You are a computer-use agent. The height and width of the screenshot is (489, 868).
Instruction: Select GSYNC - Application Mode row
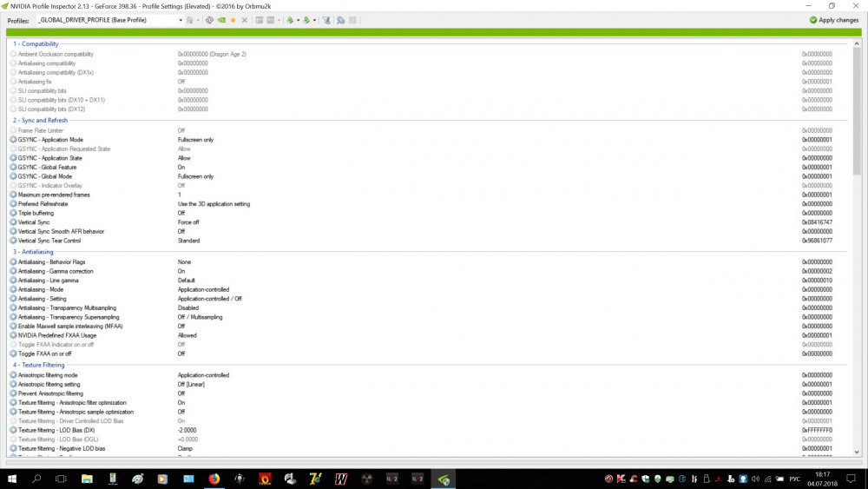tap(427, 140)
